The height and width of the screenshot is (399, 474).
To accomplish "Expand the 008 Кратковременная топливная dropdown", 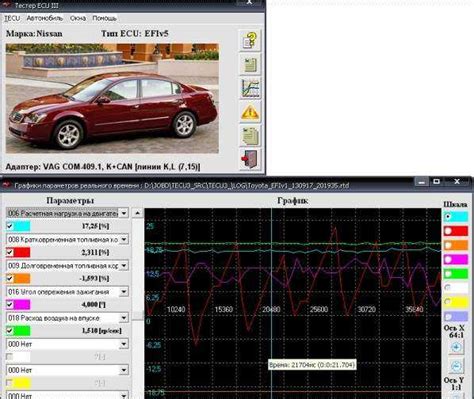I will 124,239.
